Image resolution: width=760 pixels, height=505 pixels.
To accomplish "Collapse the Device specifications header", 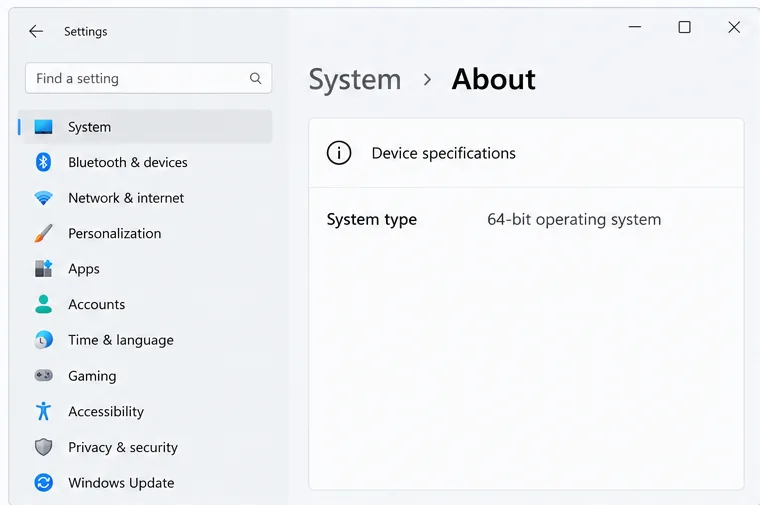I will tap(526, 153).
